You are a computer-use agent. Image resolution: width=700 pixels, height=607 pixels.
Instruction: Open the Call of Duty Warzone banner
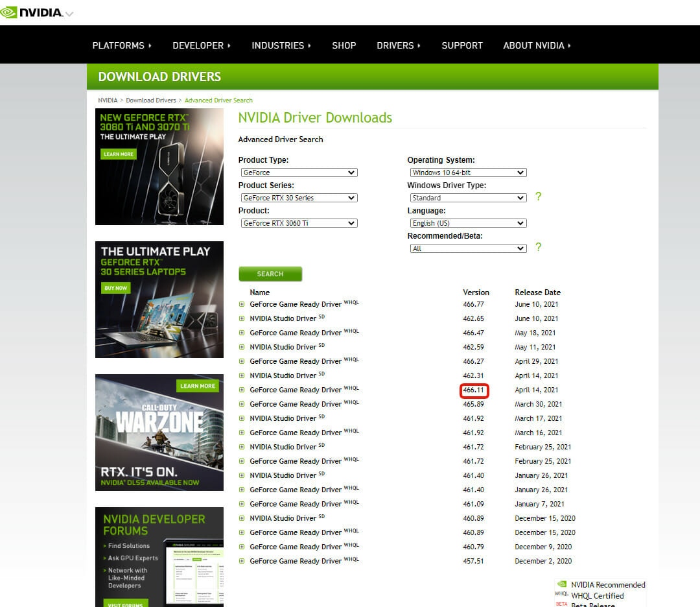pos(159,431)
